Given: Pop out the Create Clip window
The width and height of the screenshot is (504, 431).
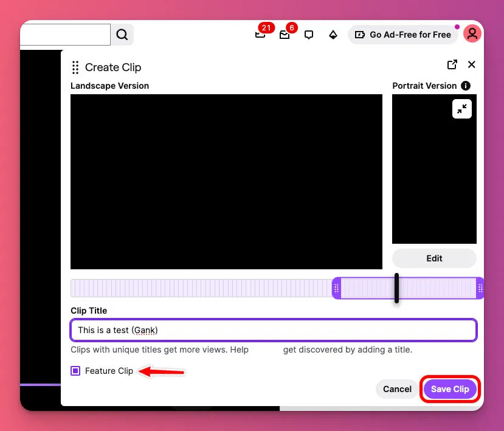Looking at the screenshot, I should [452, 64].
